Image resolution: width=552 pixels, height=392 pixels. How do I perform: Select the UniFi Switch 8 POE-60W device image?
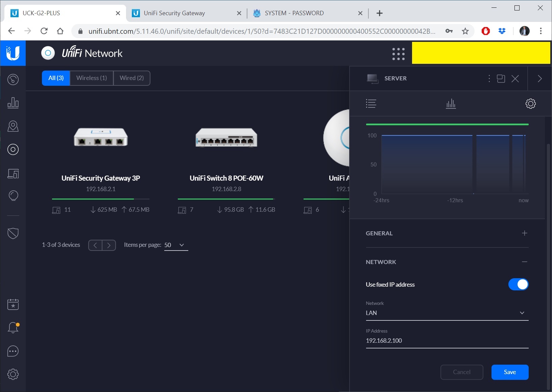tap(226, 138)
